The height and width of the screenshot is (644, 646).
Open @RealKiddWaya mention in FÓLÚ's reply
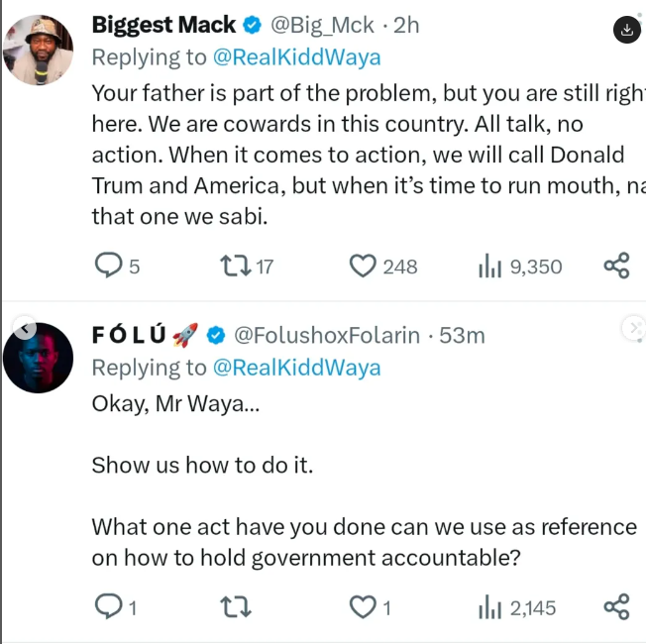click(296, 368)
